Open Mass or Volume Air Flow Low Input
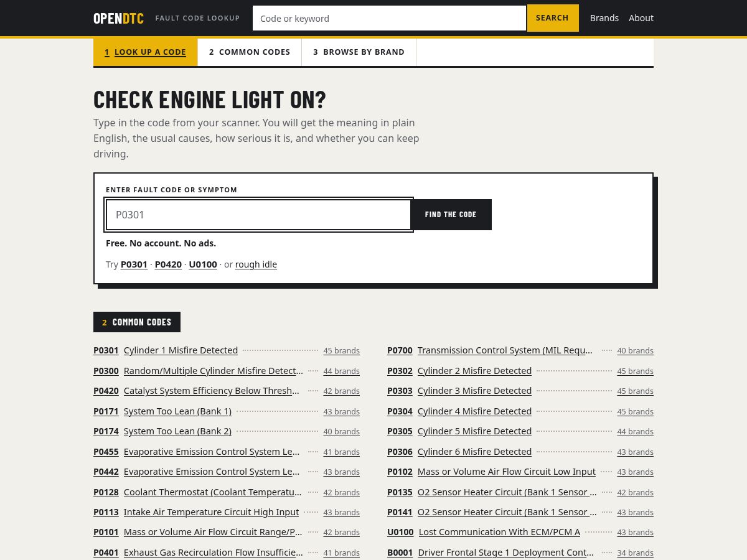 click(507, 472)
